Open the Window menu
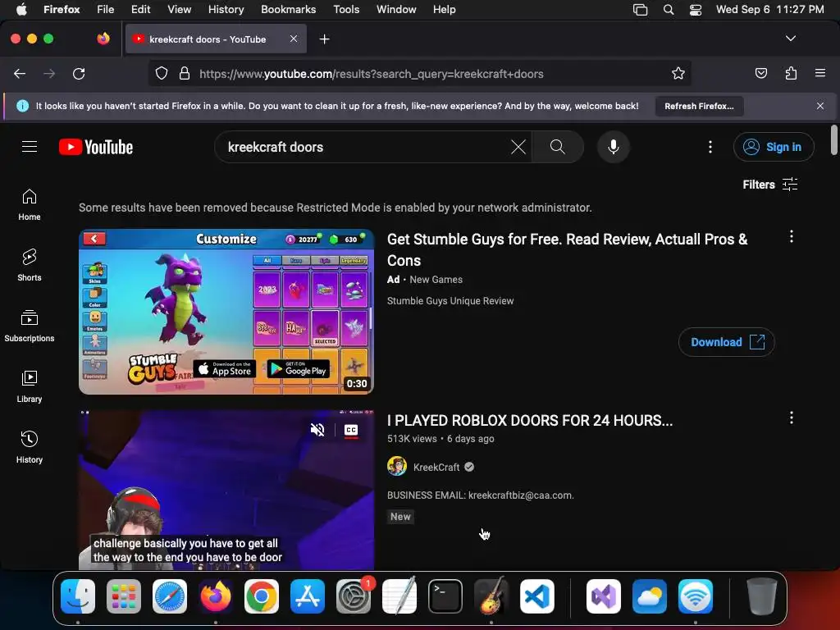840x630 pixels. click(396, 9)
